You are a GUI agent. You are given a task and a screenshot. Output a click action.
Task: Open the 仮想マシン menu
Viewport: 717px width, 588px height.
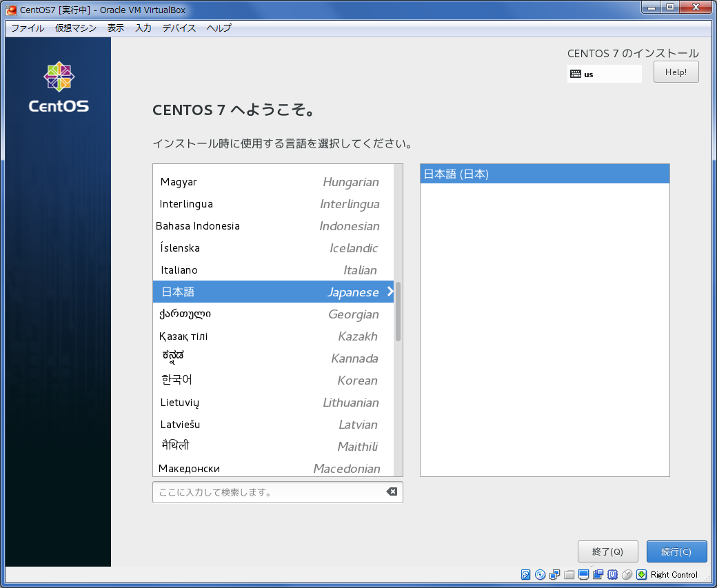(76, 28)
